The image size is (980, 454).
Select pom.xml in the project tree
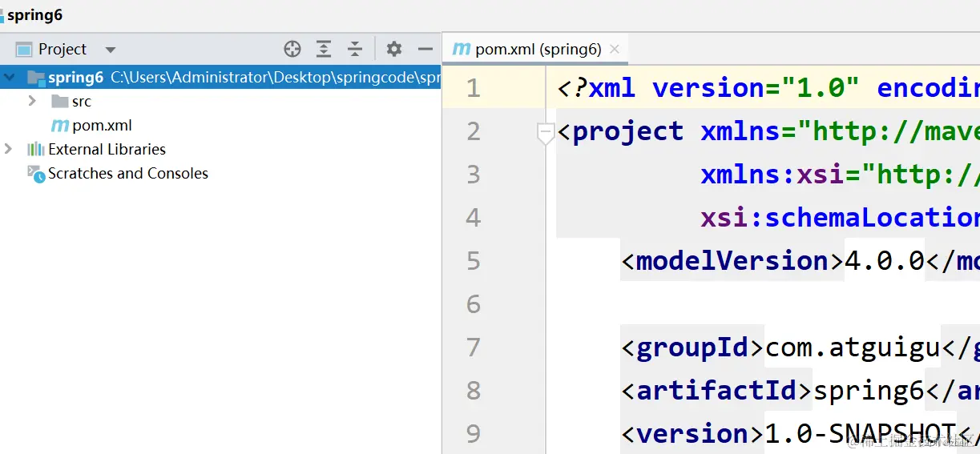102,126
